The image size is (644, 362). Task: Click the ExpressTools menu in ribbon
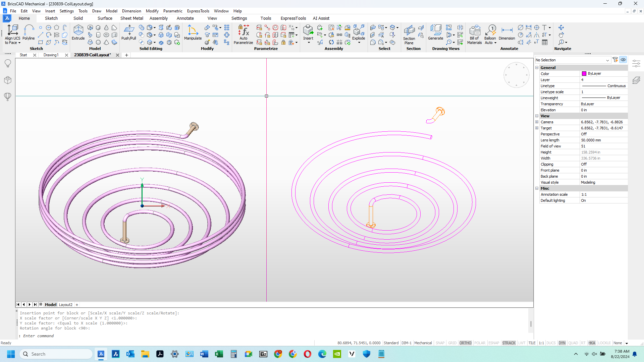293,18
